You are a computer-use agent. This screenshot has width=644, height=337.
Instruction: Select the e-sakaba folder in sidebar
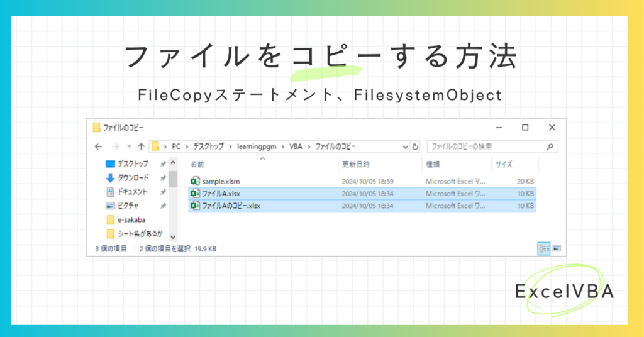click(131, 219)
